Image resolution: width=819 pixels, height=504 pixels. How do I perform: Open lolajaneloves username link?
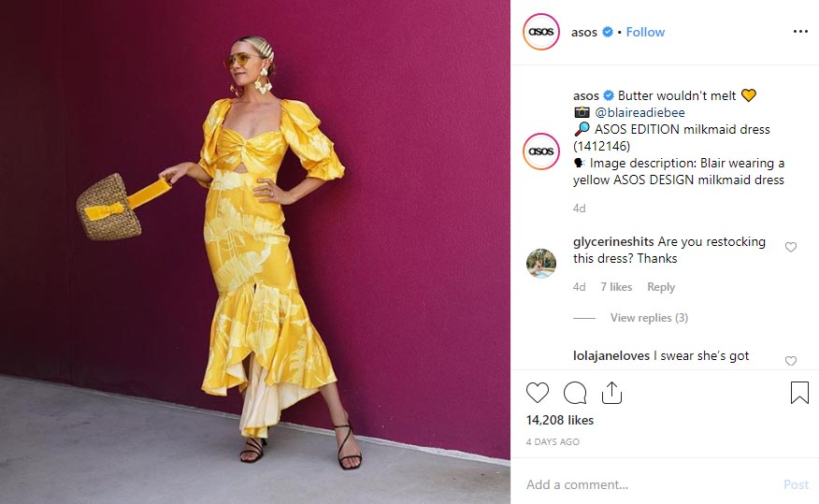611,355
